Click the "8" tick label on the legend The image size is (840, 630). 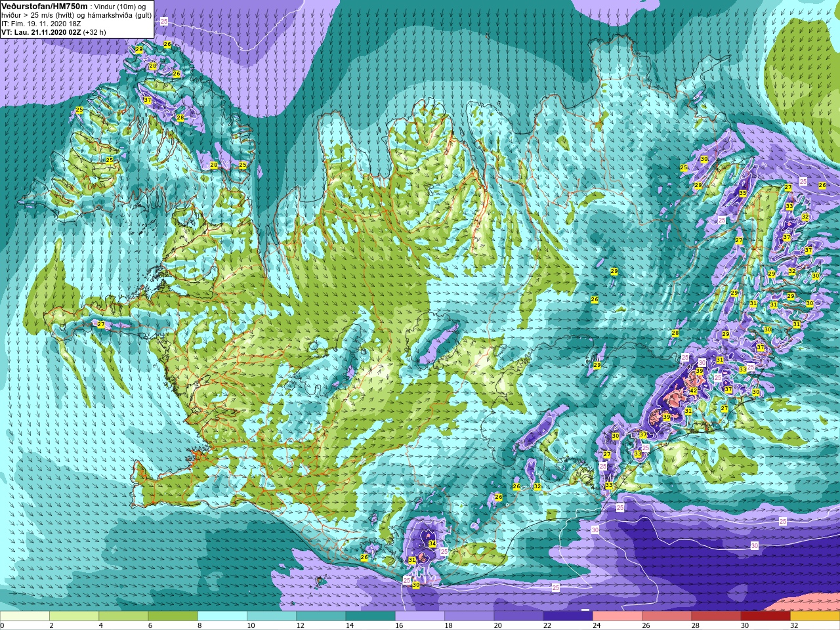pos(200,626)
